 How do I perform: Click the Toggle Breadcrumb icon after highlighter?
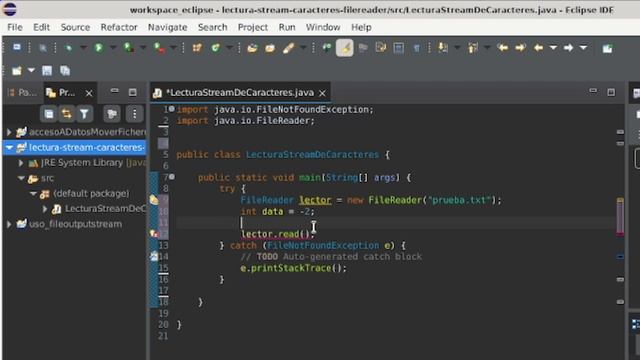click(363, 48)
